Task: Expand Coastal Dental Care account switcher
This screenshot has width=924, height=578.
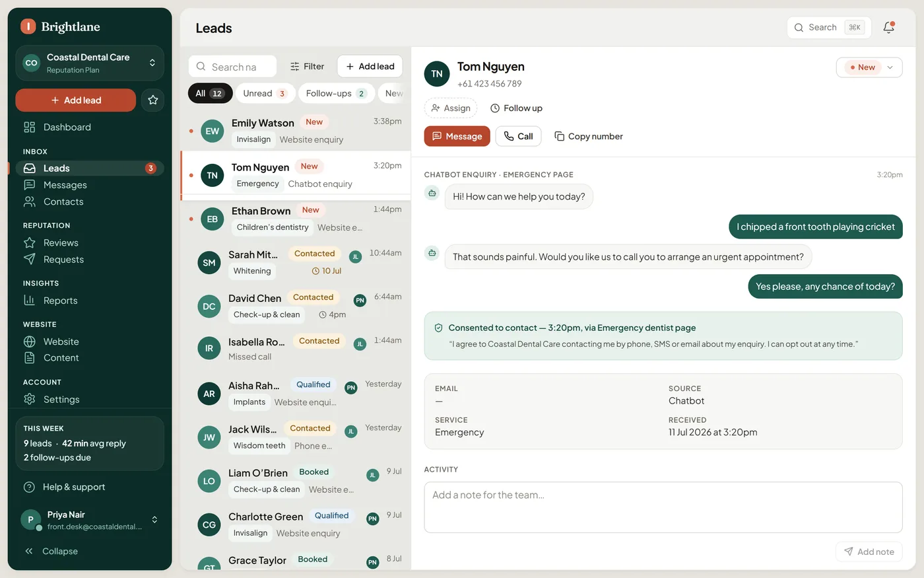Action: coord(90,63)
